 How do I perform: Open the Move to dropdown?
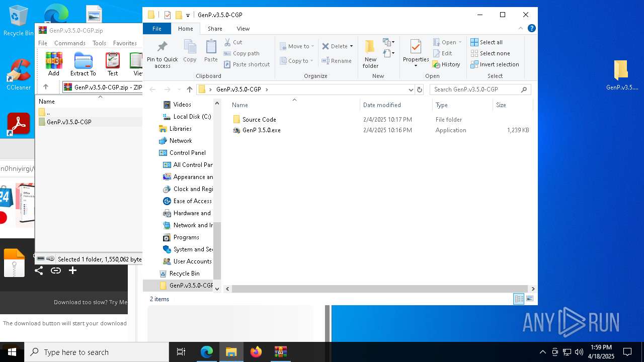297,46
